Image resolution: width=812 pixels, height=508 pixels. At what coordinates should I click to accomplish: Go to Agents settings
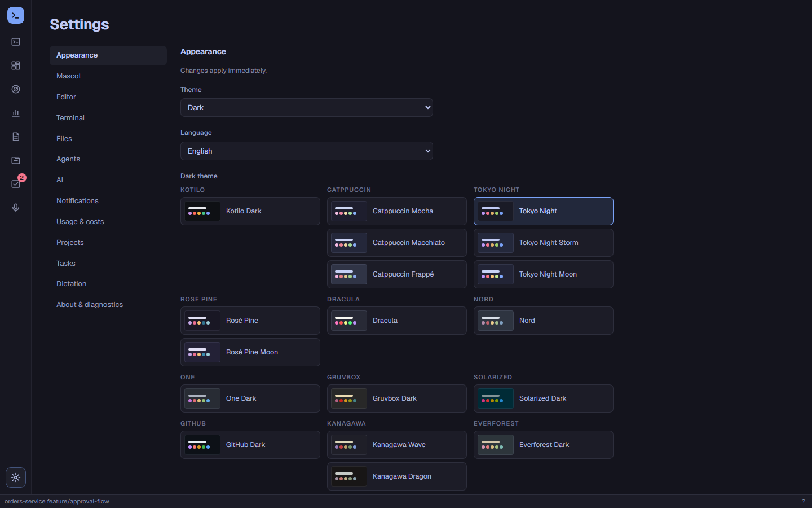point(108,159)
